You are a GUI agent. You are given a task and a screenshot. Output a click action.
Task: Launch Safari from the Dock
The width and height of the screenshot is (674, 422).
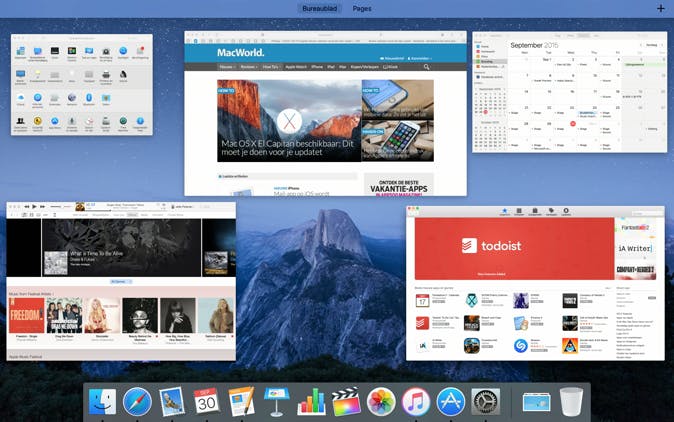coord(137,402)
